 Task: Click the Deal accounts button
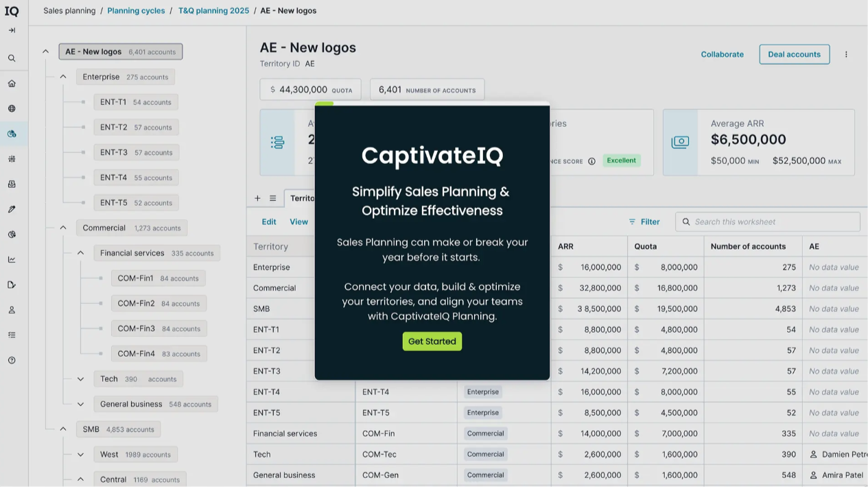click(794, 54)
